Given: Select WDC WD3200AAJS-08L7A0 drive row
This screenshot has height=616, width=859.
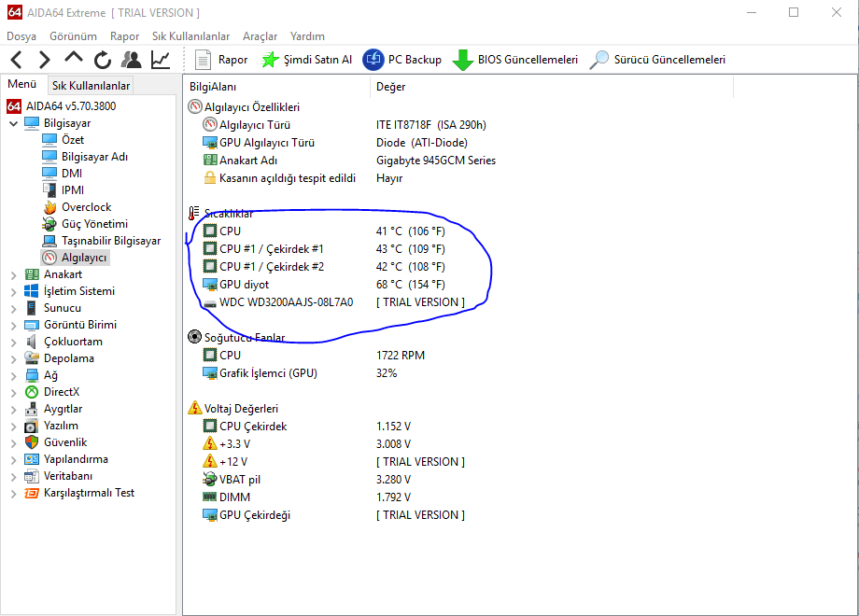Looking at the screenshot, I should 333,302.
